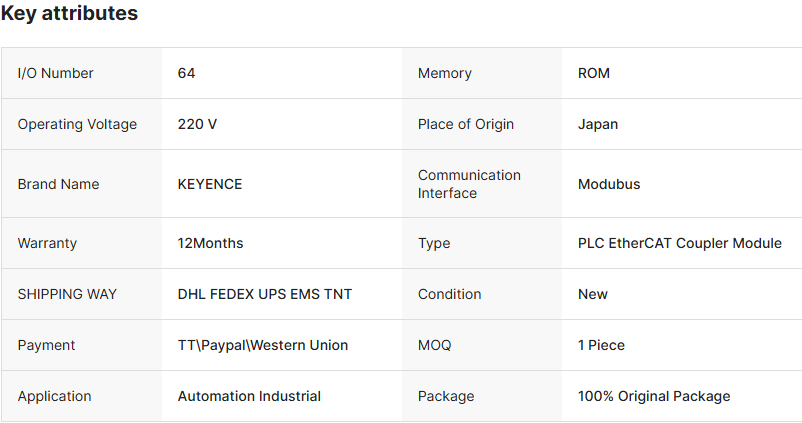The image size is (802, 423).
Task: Click the Automation Industrial application value
Action: tap(249, 396)
